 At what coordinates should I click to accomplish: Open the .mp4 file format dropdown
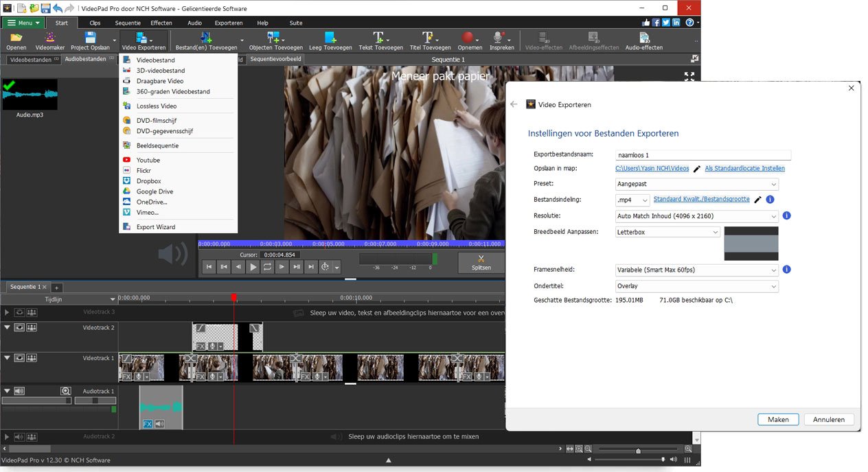[632, 200]
